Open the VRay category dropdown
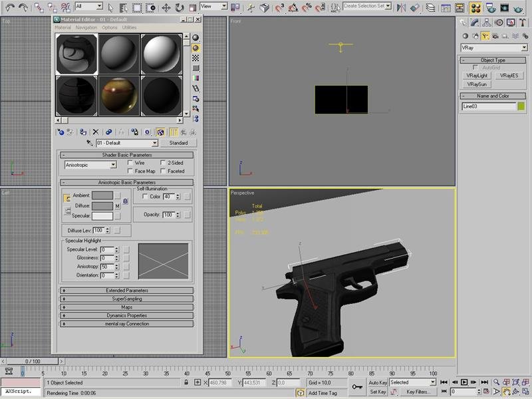This screenshot has width=532, height=399. coord(524,47)
